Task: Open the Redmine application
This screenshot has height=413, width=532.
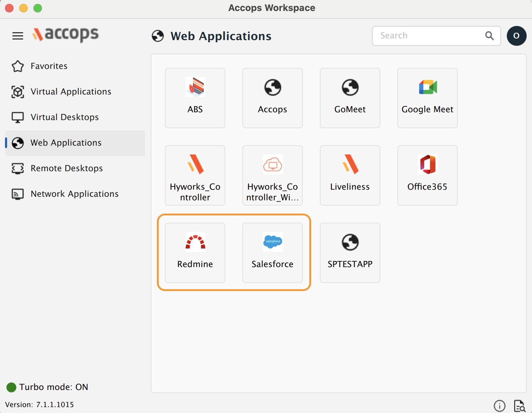Action: 195,252
